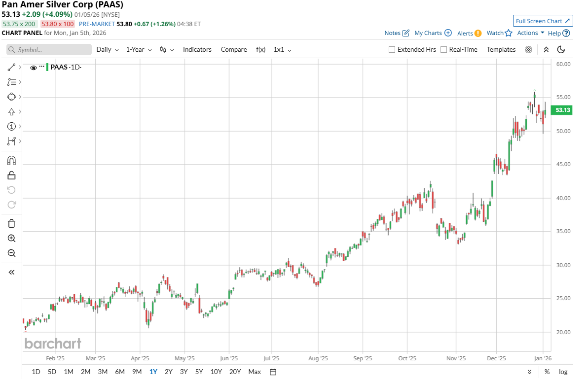This screenshot has width=588, height=380.
Task: Select the 6M time range
Action: pyautogui.click(x=120, y=372)
